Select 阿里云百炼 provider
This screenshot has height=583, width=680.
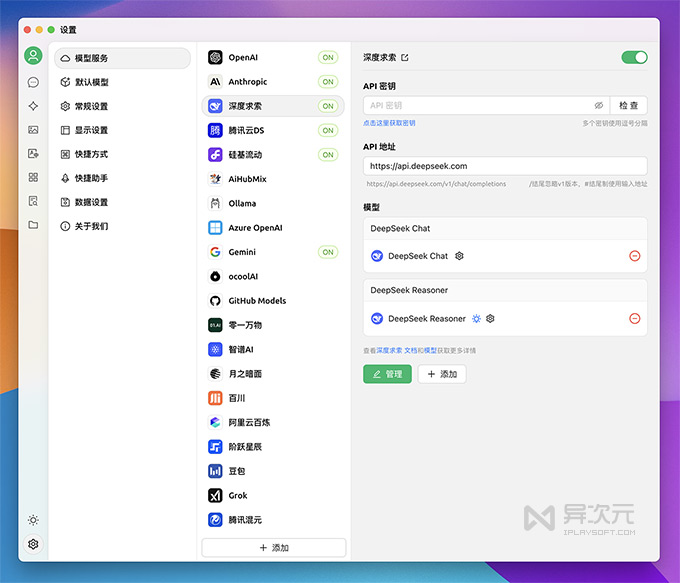(x=273, y=422)
